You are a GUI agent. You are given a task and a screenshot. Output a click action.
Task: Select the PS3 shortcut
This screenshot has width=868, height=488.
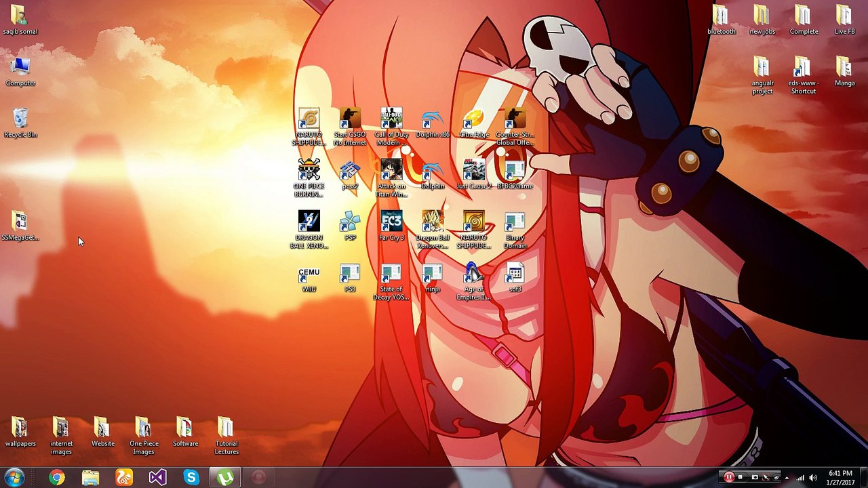click(350, 278)
